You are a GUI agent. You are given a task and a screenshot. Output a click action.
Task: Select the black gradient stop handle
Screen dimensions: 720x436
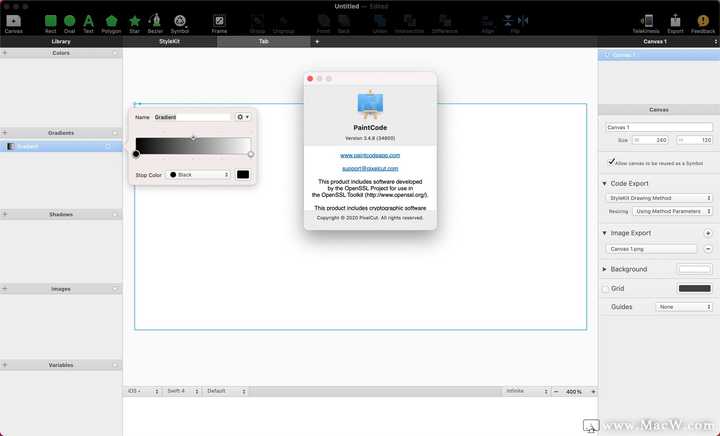coord(136,154)
